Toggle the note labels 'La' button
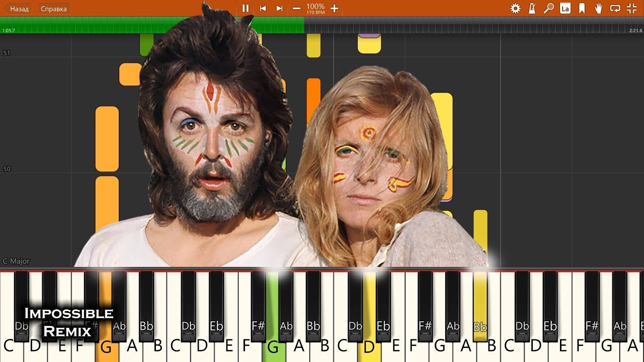 point(565,8)
